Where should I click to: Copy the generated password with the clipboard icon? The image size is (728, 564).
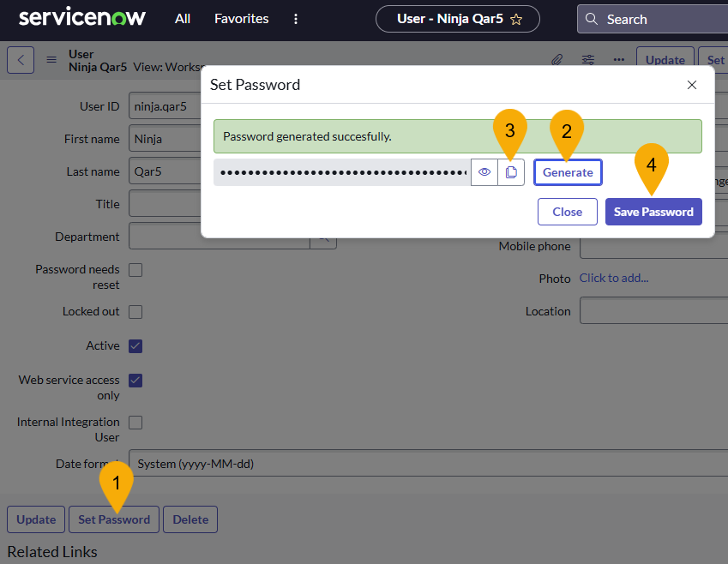(x=511, y=171)
